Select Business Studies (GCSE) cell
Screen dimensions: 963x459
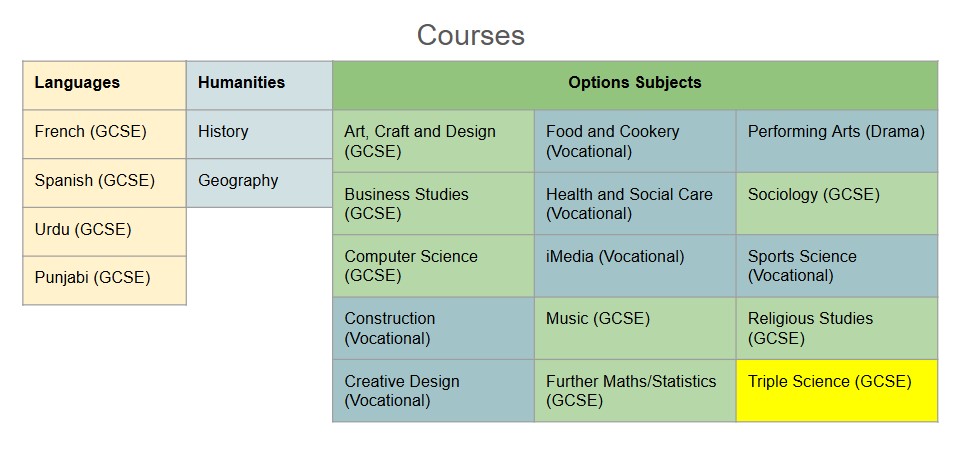[434, 203]
